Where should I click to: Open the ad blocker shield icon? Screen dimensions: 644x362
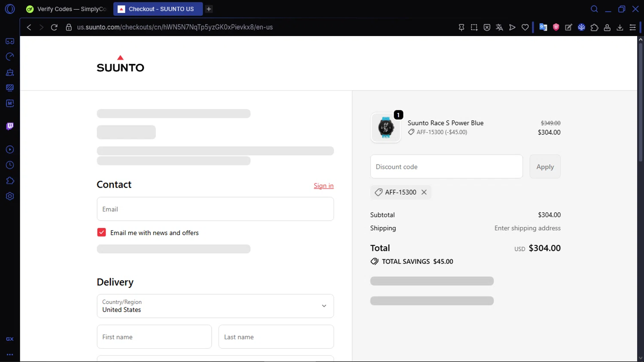487,27
